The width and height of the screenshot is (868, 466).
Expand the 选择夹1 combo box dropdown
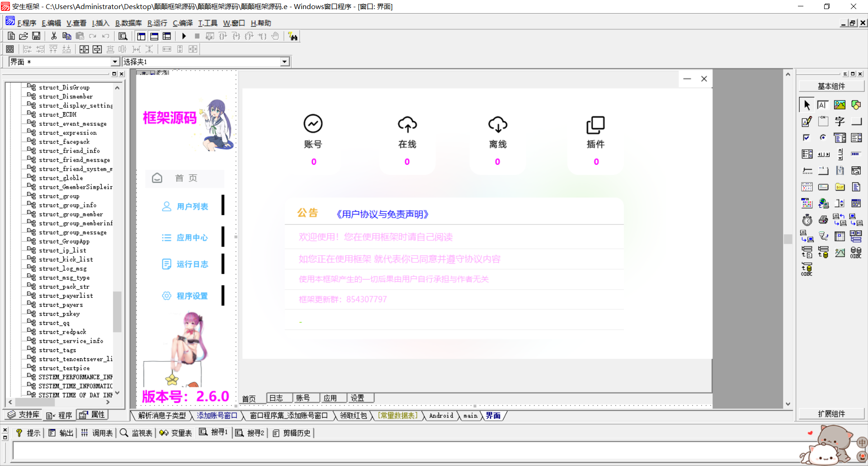(x=284, y=62)
